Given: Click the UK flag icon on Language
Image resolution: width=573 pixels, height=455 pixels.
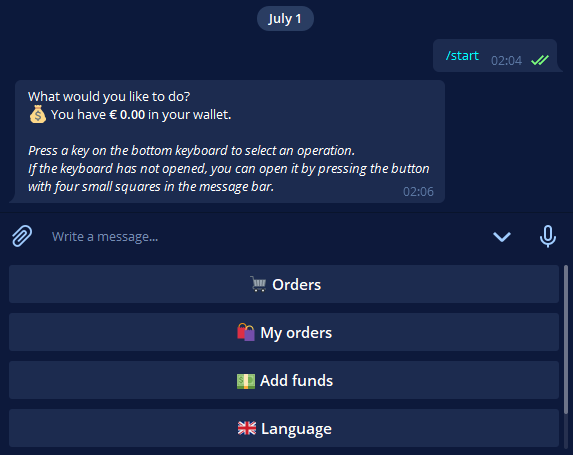Looking at the screenshot, I should pyautogui.click(x=247, y=428).
